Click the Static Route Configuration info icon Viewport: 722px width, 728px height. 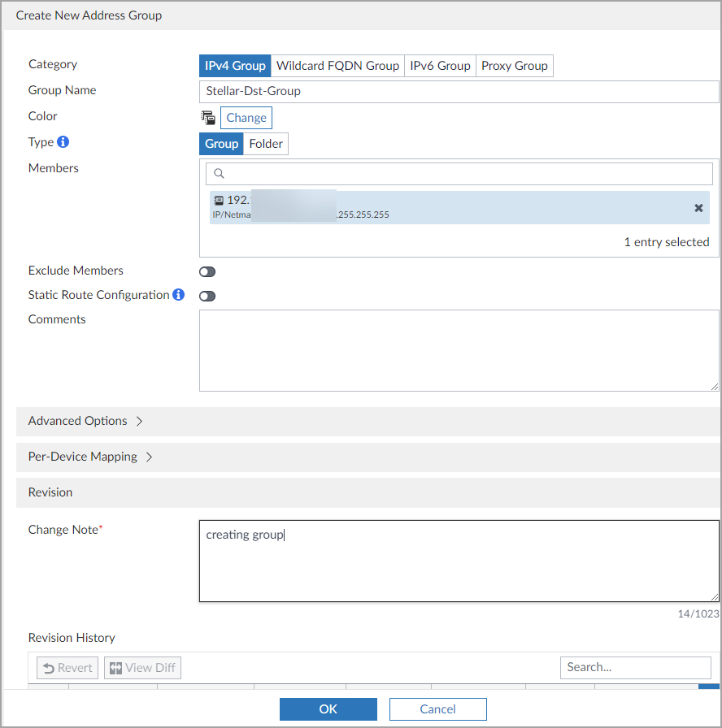pos(179,295)
